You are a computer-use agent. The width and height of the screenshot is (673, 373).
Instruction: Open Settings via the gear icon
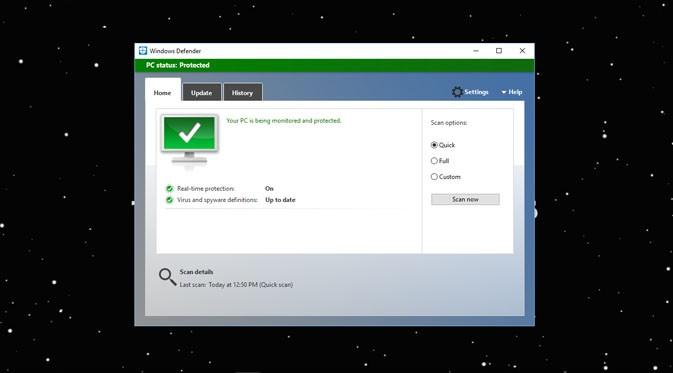click(x=457, y=92)
